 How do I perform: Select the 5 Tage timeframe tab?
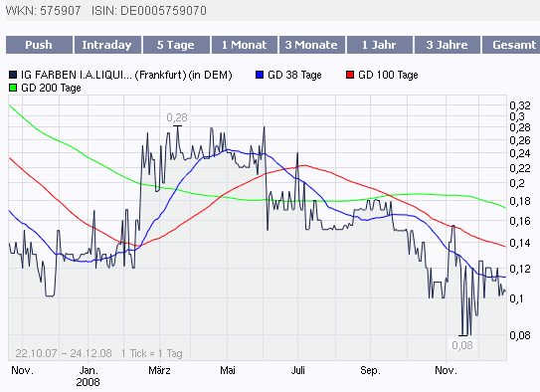[176, 45]
